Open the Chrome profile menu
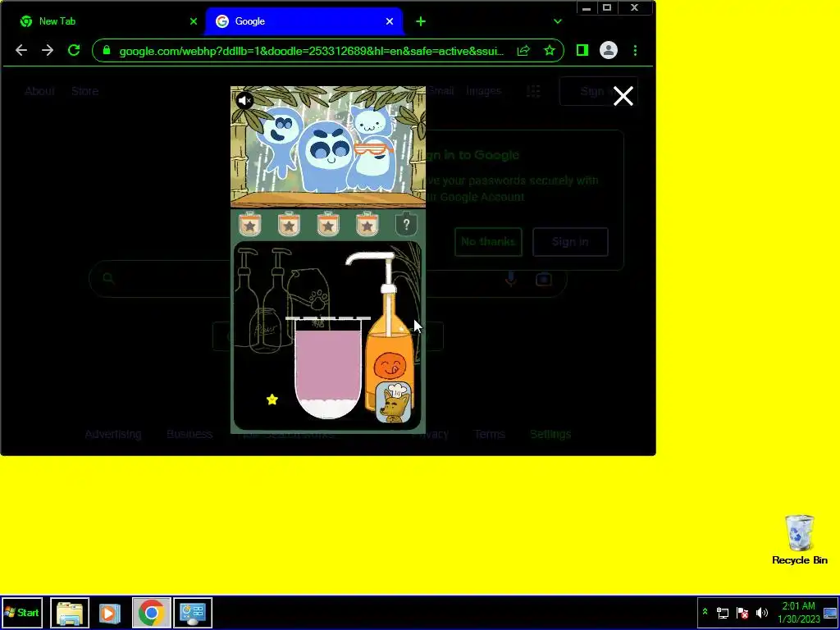 609,50
